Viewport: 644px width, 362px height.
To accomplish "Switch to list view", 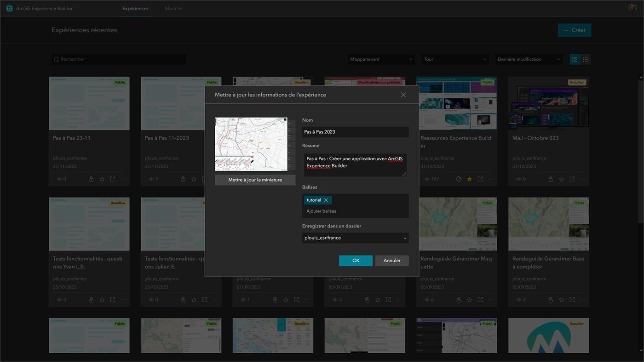I will (x=586, y=59).
